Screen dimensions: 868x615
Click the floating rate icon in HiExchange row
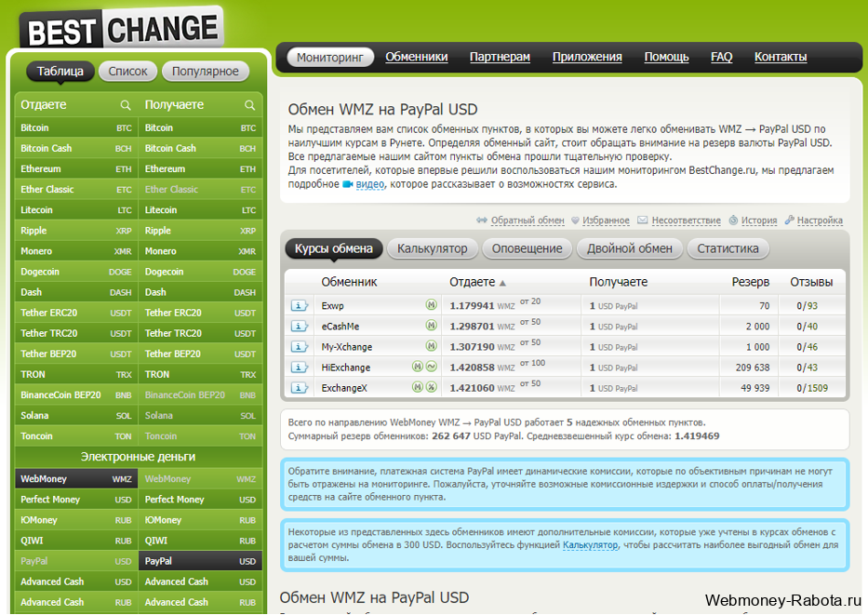[x=432, y=366]
